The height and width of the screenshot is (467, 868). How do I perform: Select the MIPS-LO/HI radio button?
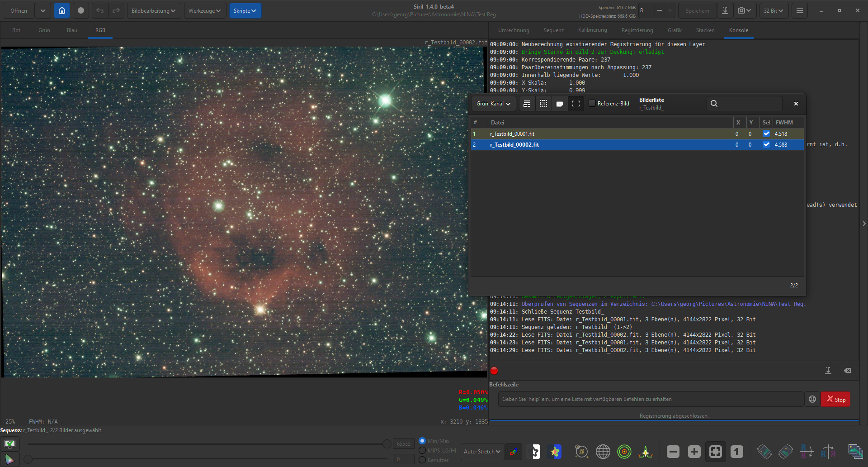tap(422, 450)
